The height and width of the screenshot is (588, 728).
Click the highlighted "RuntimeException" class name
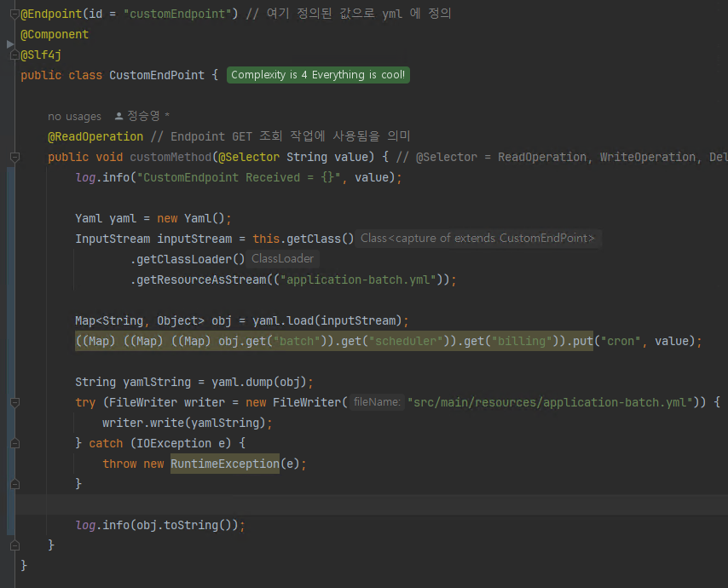click(225, 464)
